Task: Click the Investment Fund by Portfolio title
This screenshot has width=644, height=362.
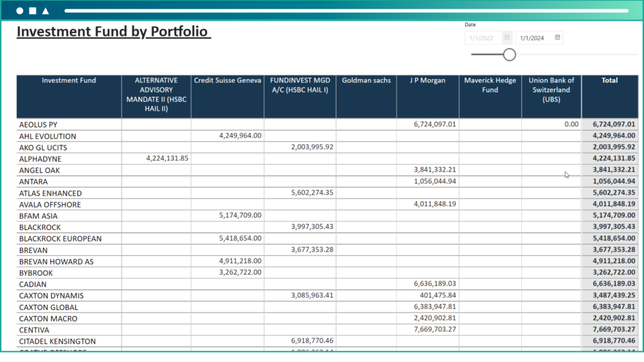Action: coord(113,32)
